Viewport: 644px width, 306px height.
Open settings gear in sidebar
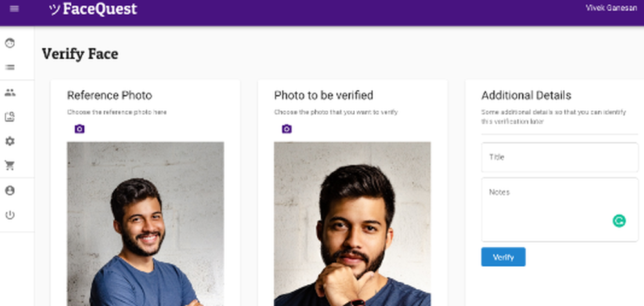click(10, 141)
